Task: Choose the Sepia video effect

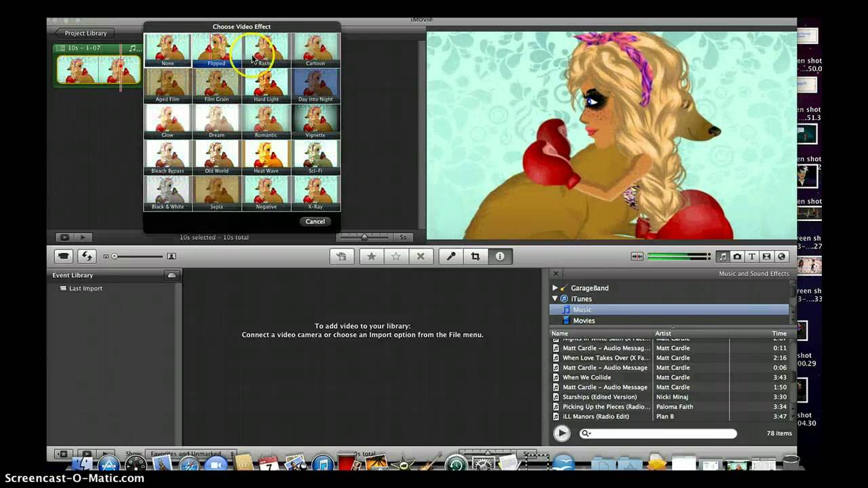Action: point(216,194)
